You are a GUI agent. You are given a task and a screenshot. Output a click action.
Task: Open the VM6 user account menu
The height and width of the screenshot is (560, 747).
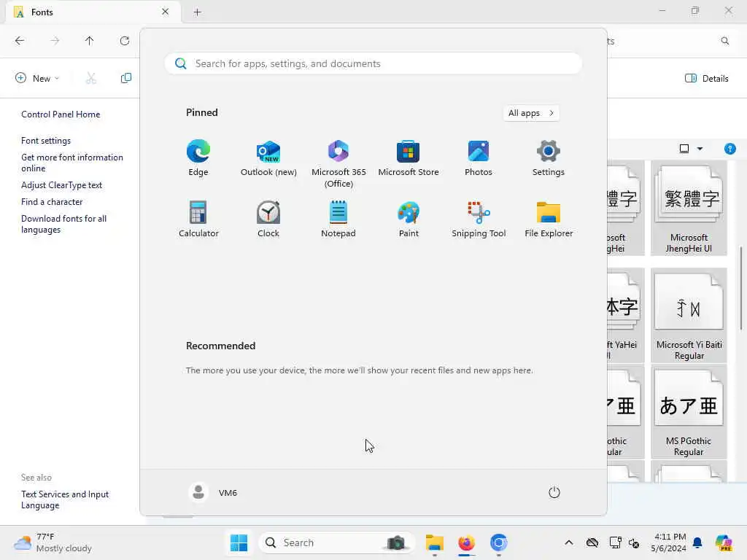coord(213,492)
